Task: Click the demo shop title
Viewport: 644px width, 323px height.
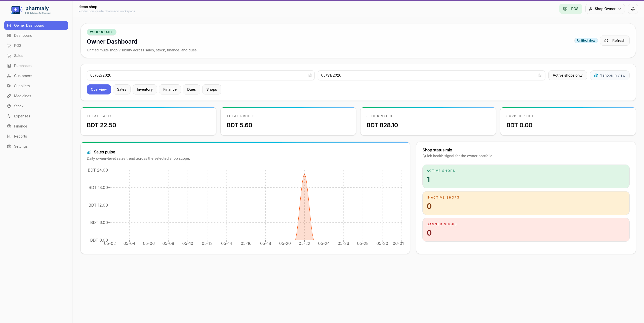Action: tap(88, 7)
